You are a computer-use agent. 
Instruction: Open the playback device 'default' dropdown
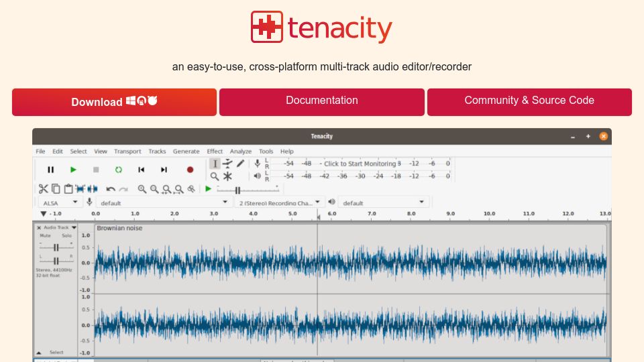(383, 202)
